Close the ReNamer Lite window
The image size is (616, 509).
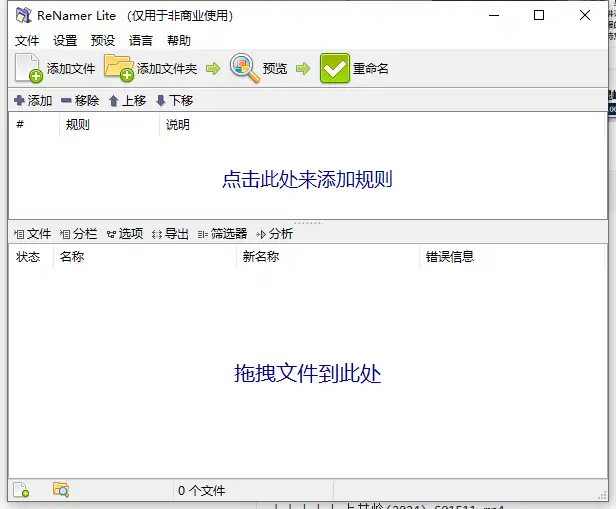coord(585,15)
